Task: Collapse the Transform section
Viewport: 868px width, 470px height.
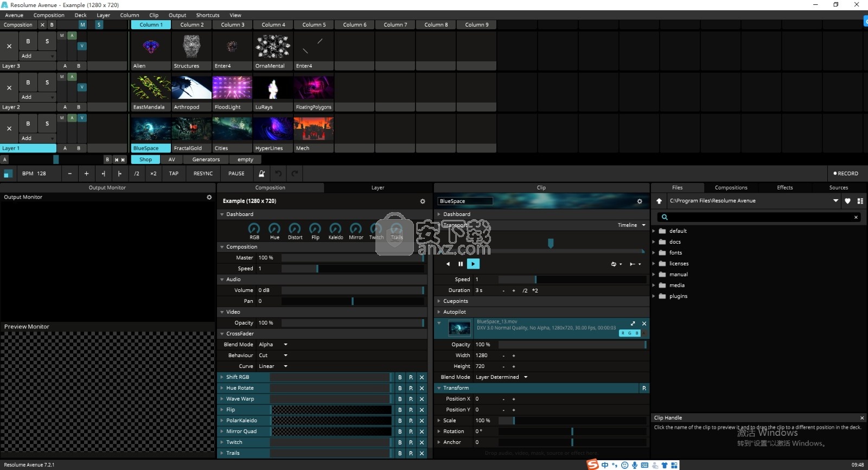Action: click(x=439, y=388)
